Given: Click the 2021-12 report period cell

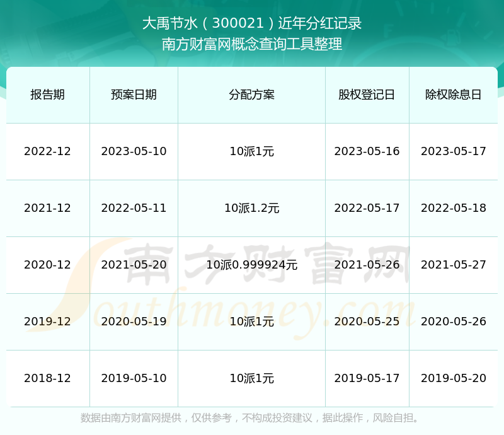Looking at the screenshot, I should [x=48, y=208].
